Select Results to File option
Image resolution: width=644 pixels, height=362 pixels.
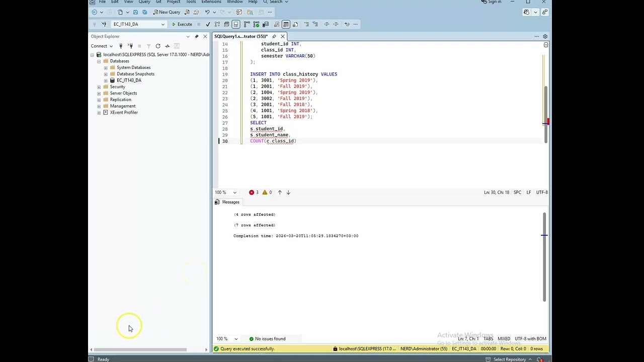[x=295, y=24]
